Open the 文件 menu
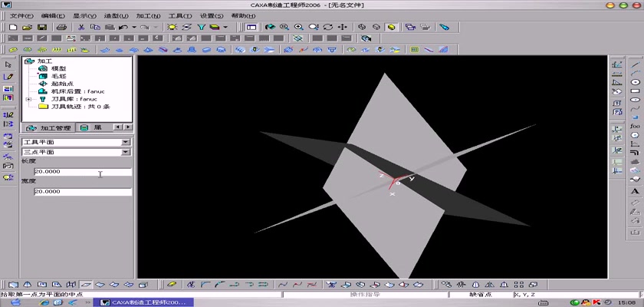The height and width of the screenshot is (307, 644). 21,16
